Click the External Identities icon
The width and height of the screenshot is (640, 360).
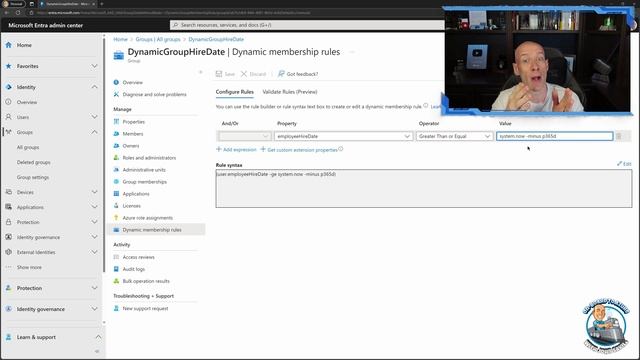tap(9, 252)
